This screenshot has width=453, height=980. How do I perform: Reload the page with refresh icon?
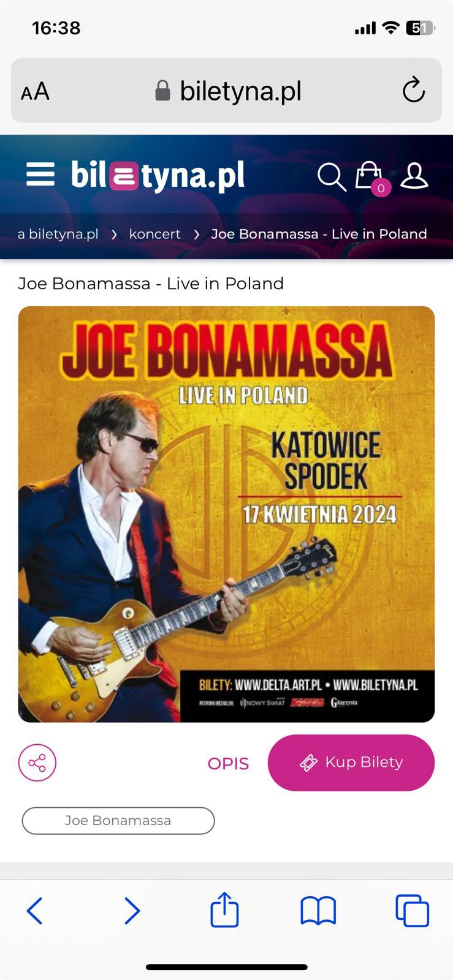[414, 91]
